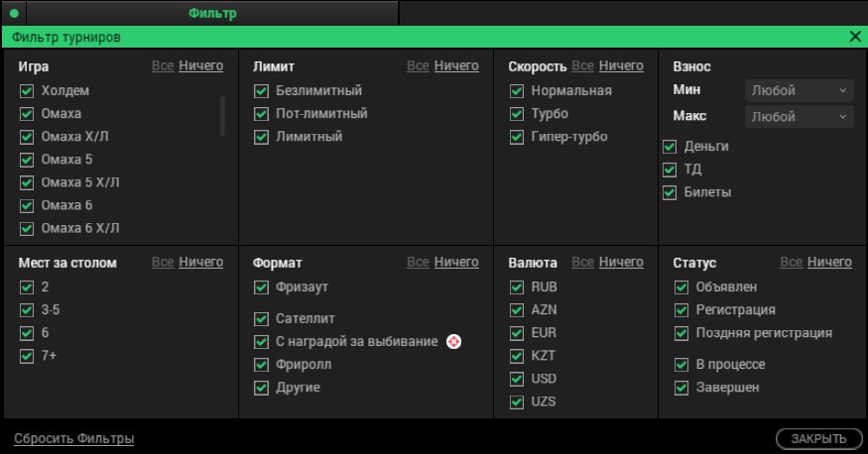This screenshot has width=868, height=454.
Task: Select Все in the Игра section
Action: 163,66
